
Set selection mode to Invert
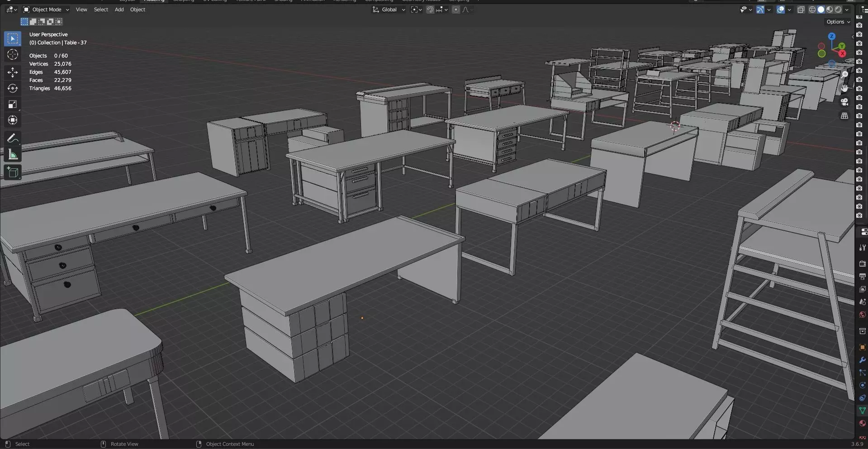50,22
